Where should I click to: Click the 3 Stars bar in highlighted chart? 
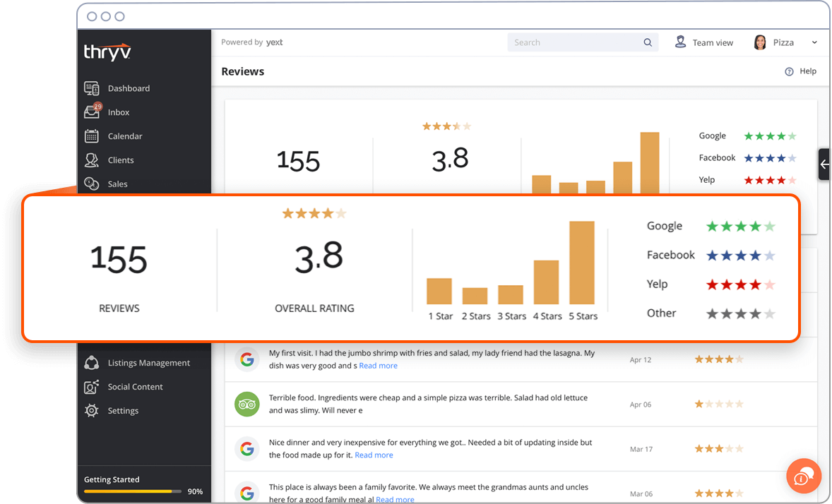[511, 295]
